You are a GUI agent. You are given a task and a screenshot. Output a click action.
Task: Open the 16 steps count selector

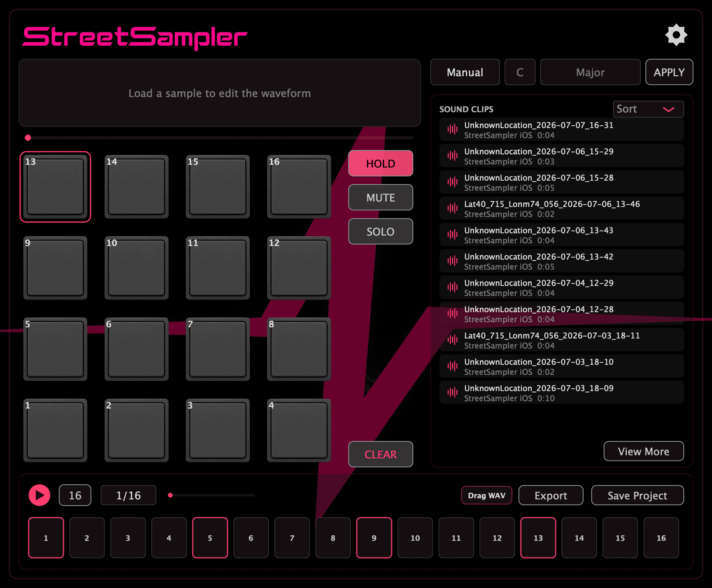point(75,495)
